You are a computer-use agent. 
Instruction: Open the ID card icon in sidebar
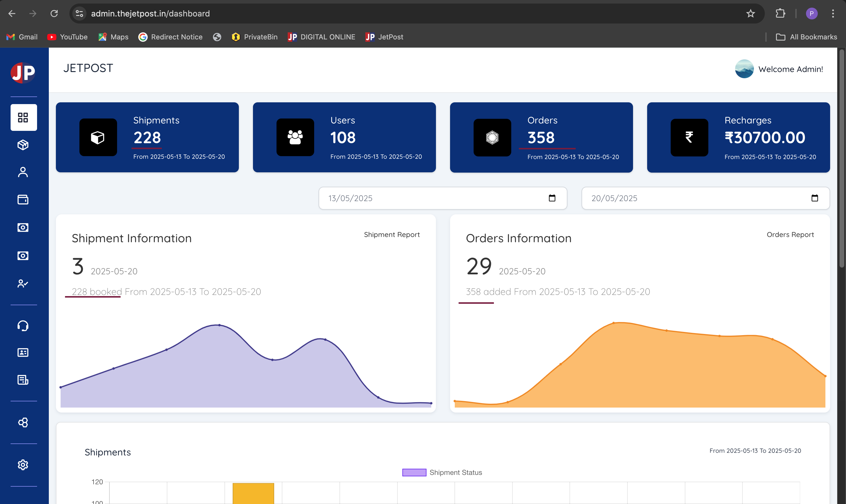tap(23, 353)
